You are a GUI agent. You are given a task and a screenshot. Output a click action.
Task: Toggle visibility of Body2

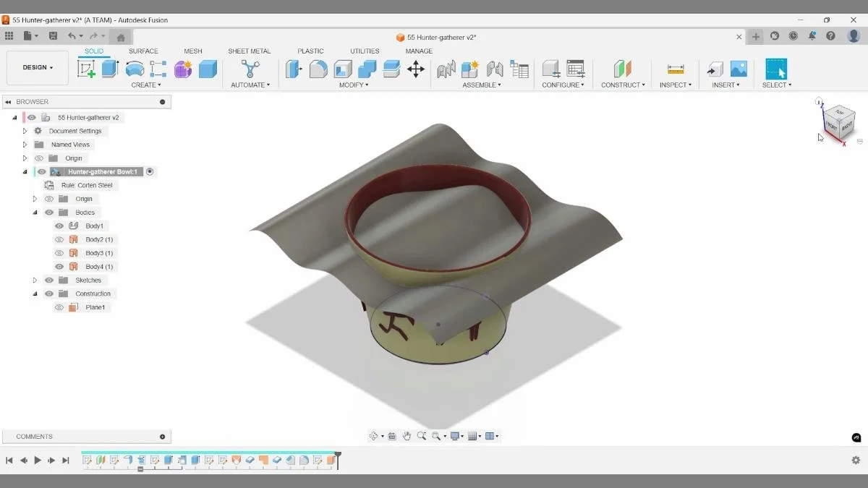pos(59,239)
